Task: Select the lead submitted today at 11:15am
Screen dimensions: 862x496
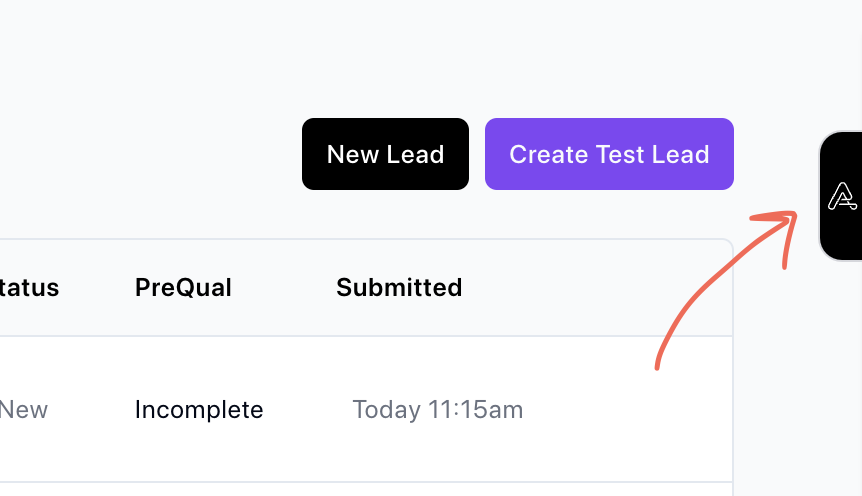Action: [x=437, y=410]
